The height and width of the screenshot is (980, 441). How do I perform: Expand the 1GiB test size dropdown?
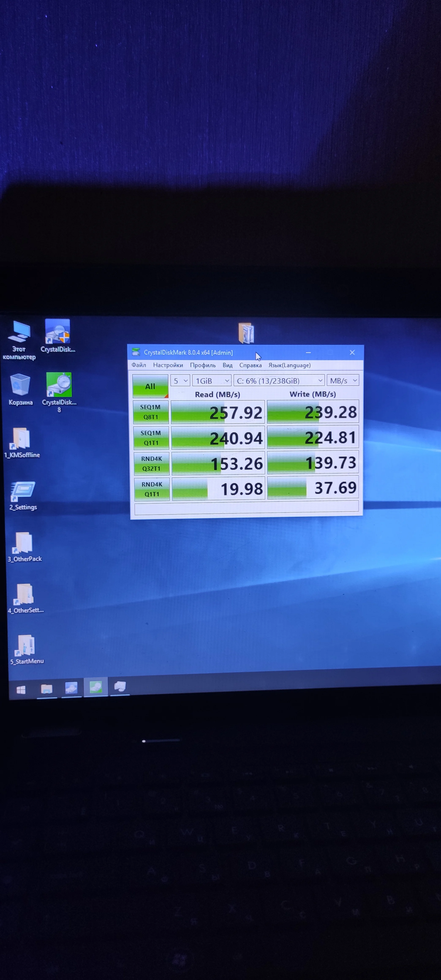212,380
